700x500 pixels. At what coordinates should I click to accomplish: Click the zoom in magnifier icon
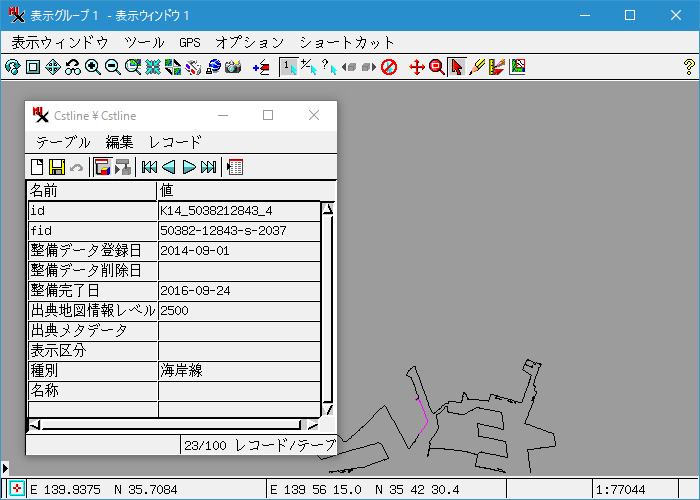(93, 67)
